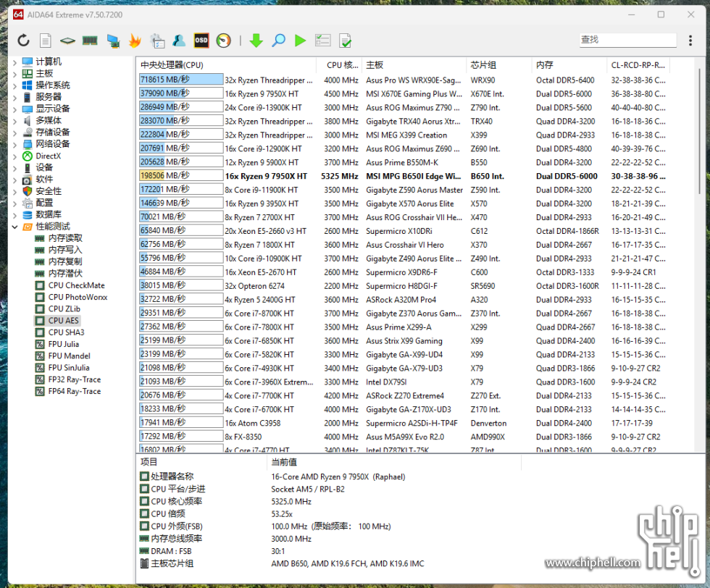Open the CPU SHA3 benchmark
Viewport: 710px width, 588px height.
click(x=66, y=332)
